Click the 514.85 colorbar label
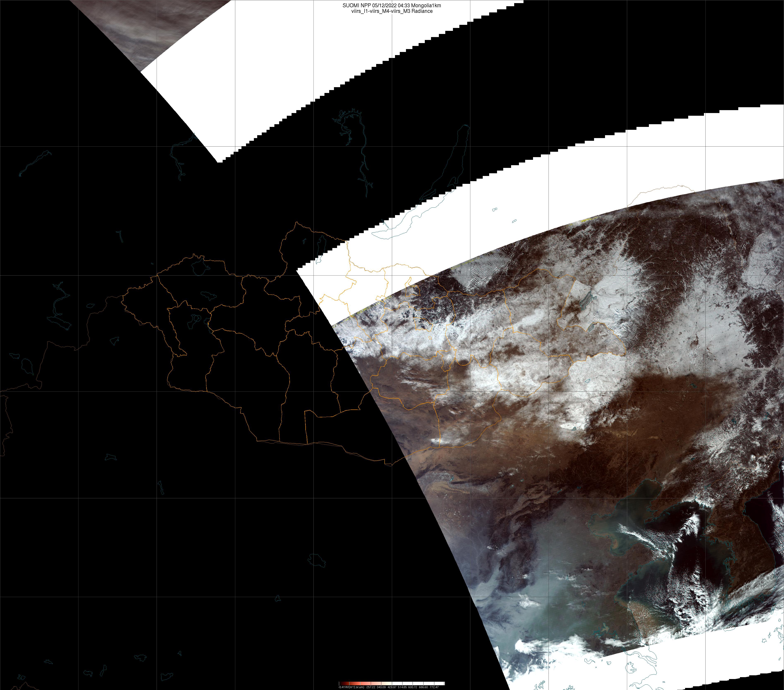This screenshot has height=690, width=784. (402, 687)
